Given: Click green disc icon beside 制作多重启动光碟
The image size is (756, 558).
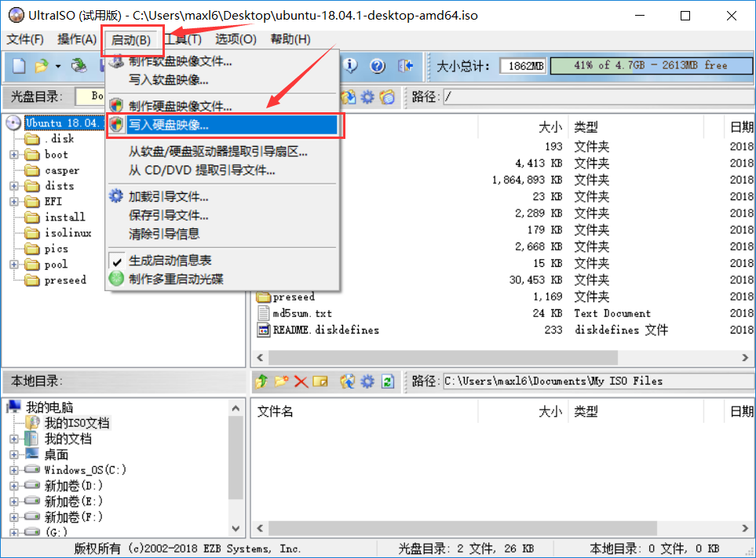Looking at the screenshot, I should point(116,279).
